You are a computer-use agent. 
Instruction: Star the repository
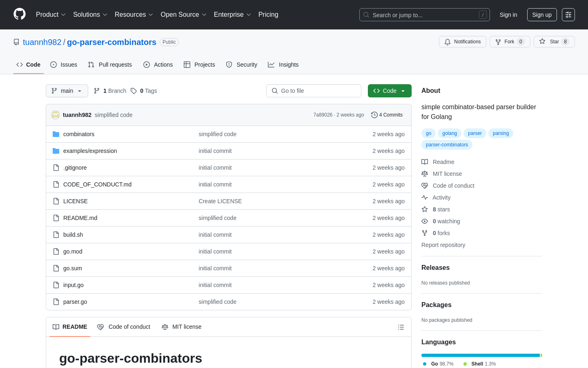point(554,42)
